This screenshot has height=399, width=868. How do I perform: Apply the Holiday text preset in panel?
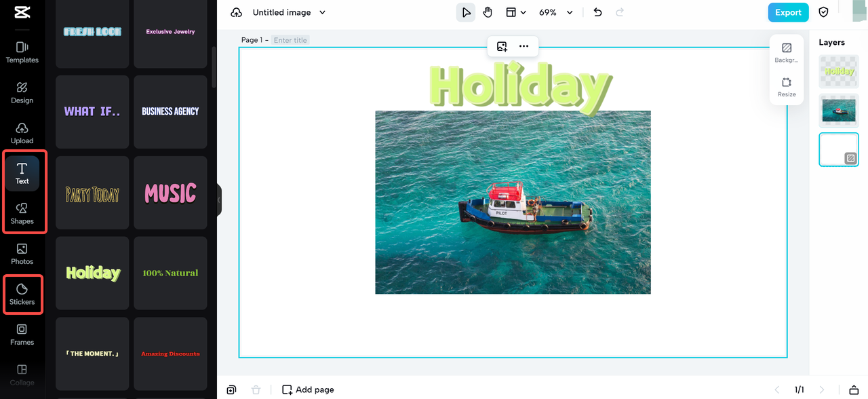point(92,273)
